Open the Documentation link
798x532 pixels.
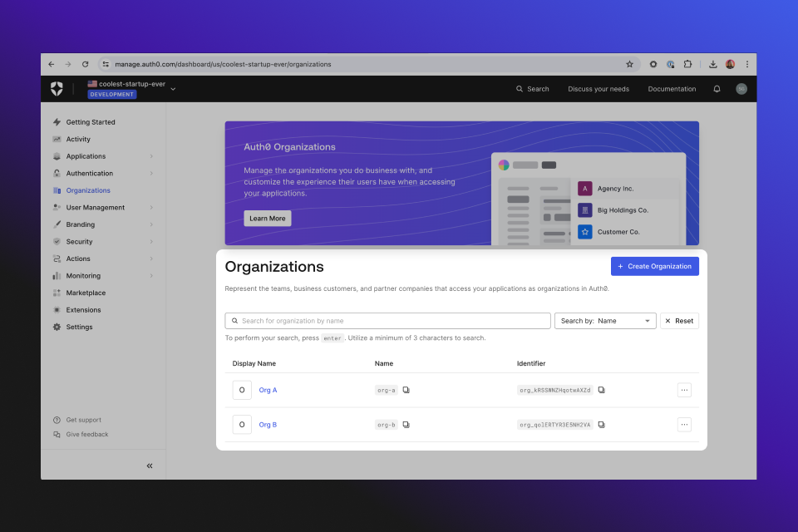(672, 89)
